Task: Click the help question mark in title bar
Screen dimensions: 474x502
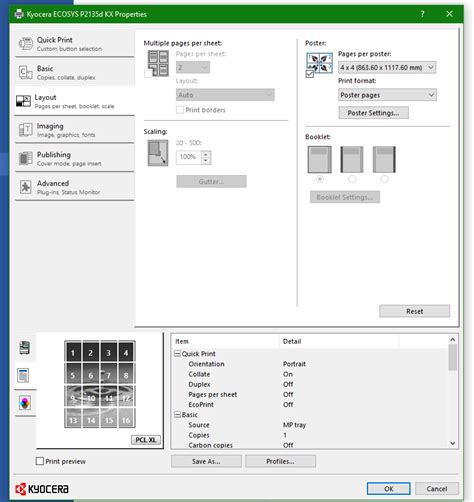Action: [x=422, y=14]
